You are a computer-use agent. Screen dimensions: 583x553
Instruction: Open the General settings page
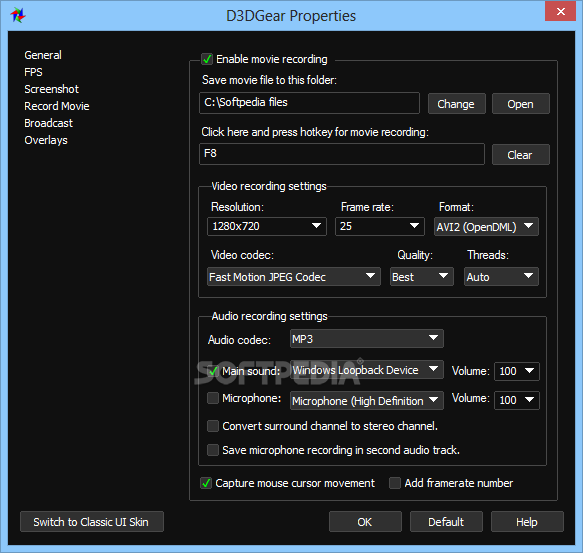point(43,55)
